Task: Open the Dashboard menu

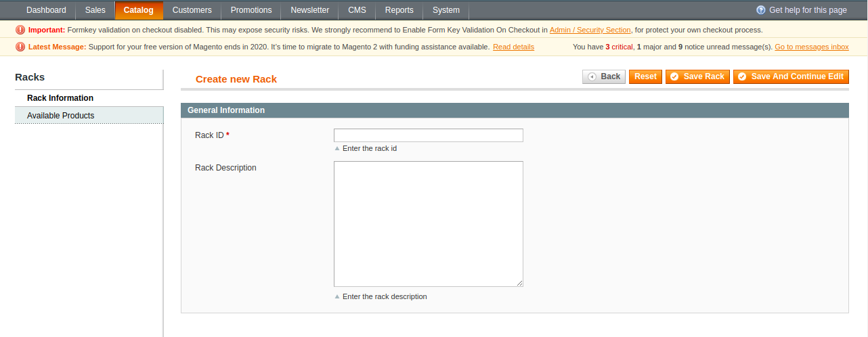Action: click(x=46, y=10)
